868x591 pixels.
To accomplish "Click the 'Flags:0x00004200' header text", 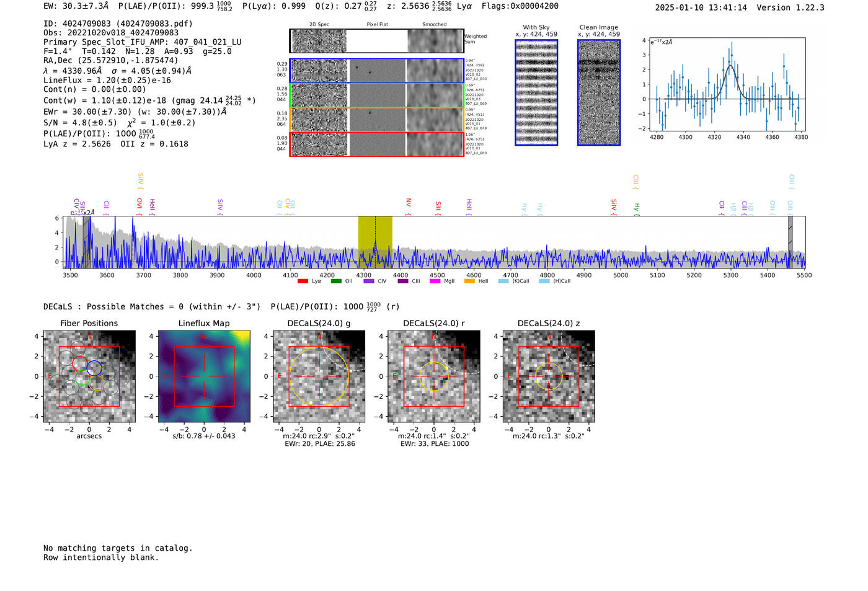I will pyautogui.click(x=520, y=6).
